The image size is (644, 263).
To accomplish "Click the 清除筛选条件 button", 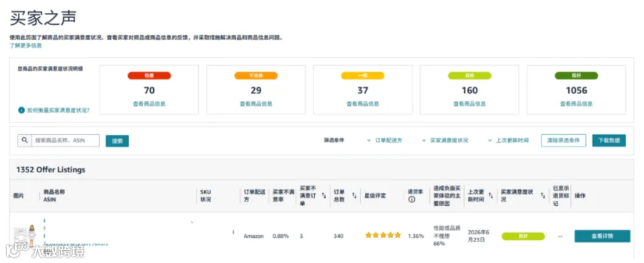I will coord(564,140).
